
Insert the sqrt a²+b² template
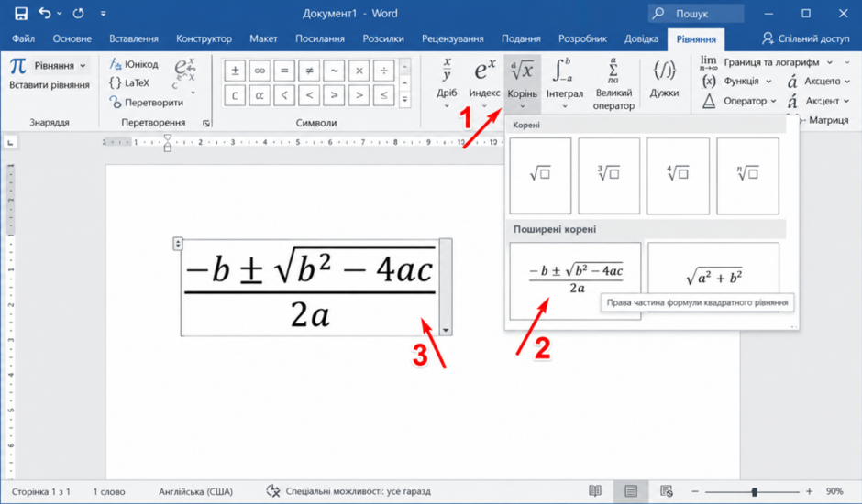tap(713, 278)
